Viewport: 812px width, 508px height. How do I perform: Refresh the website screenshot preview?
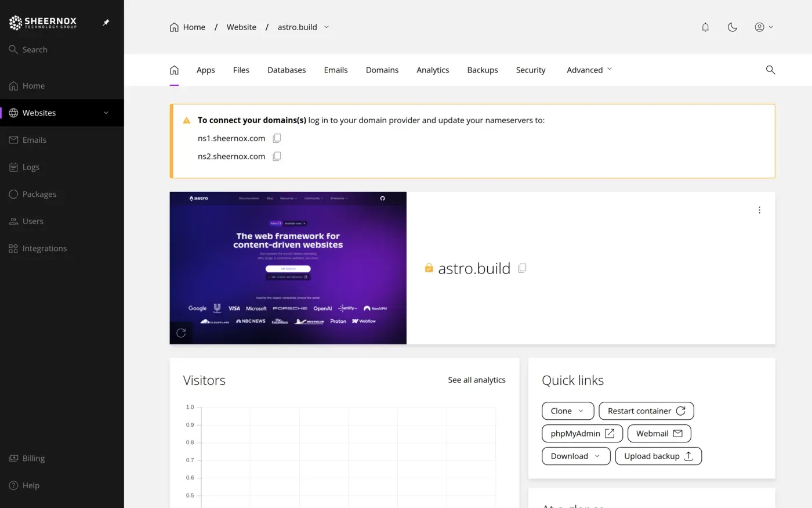181,333
